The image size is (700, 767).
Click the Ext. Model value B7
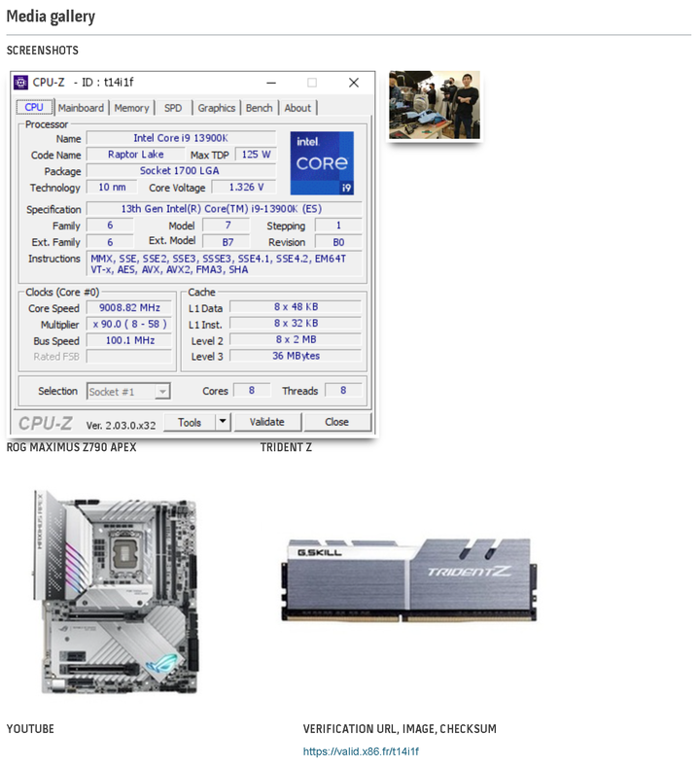point(226,242)
